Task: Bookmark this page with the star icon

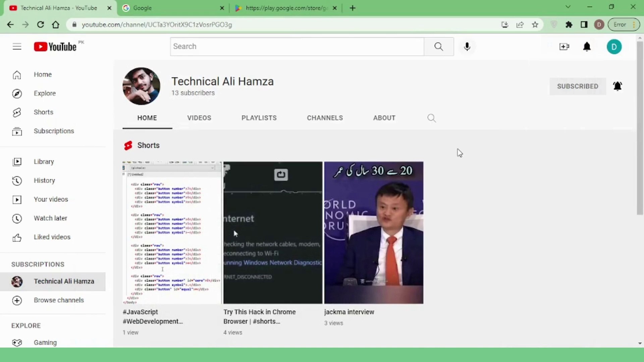Action: [535, 24]
